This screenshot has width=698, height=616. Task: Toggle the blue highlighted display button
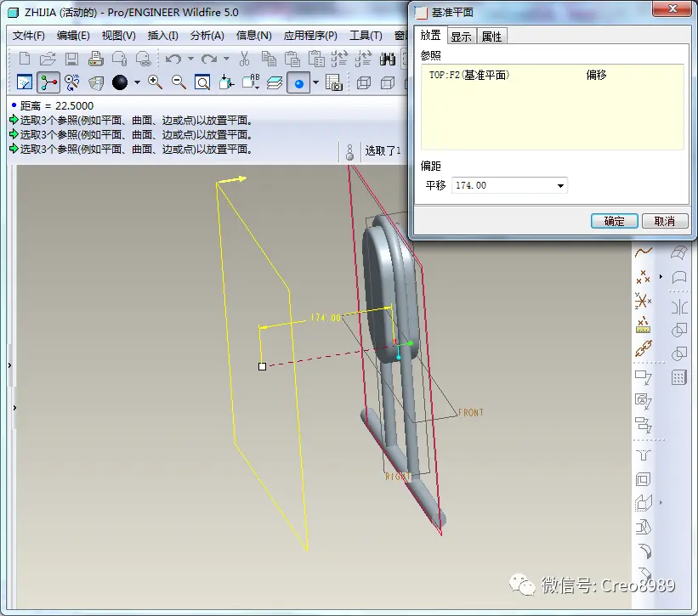pyautogui.click(x=298, y=82)
